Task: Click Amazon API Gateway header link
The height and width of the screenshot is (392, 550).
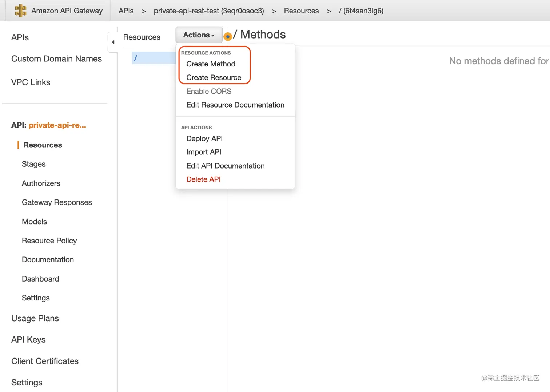Action: (67, 11)
